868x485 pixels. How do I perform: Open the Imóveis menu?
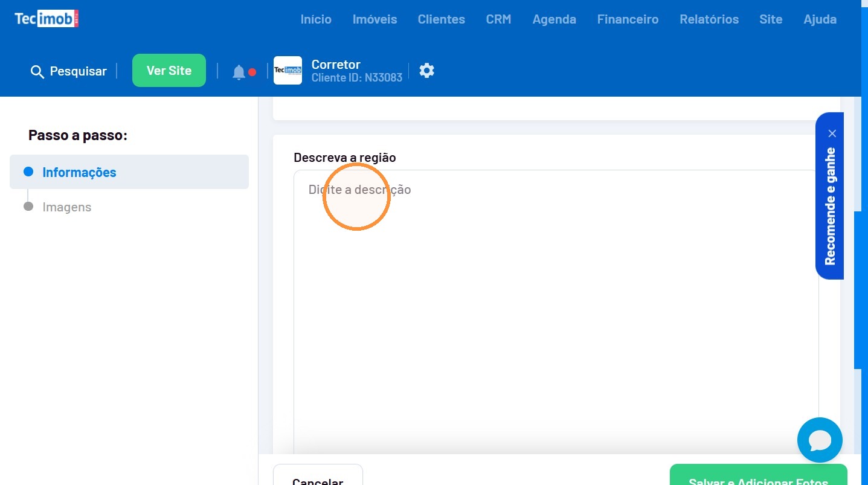coord(375,19)
